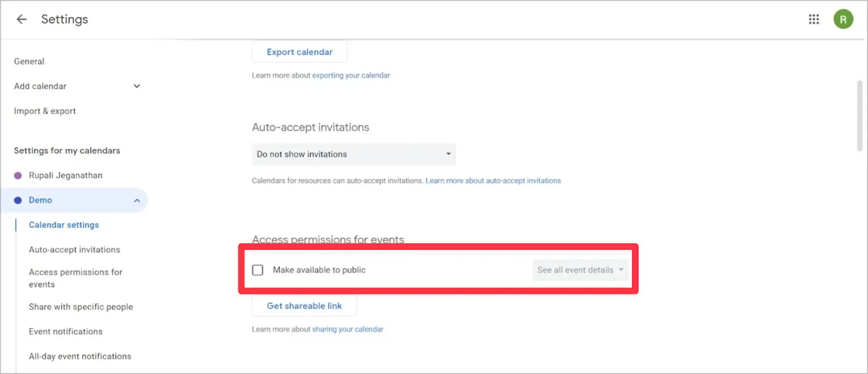Expand the Add calendar chevron
The image size is (868, 374).
(137, 86)
